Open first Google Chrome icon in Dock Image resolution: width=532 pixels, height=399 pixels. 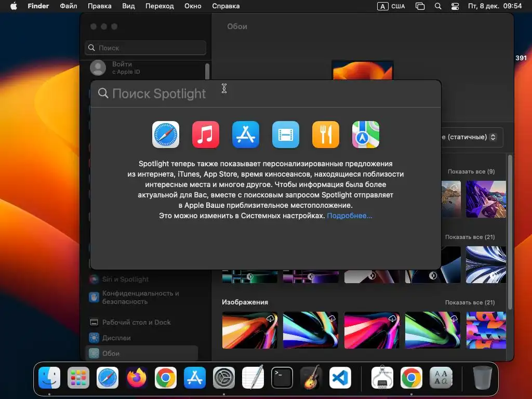[166, 378]
